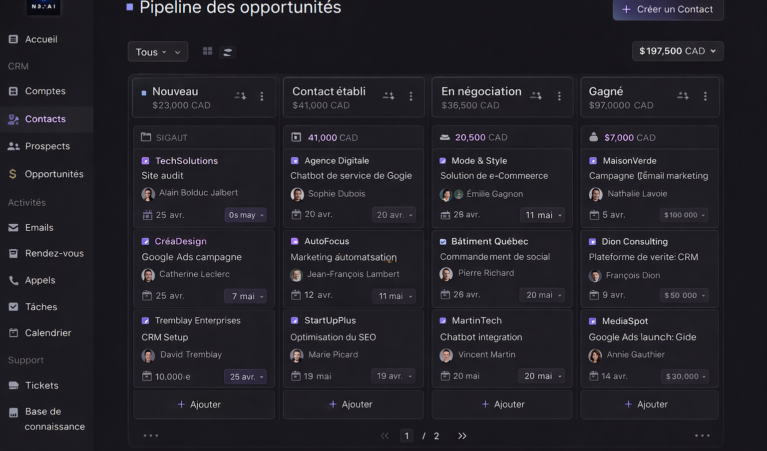Screen dimensions: 767x451
Task: Open the MaisonVerde $100 000 dropdown
Action: point(684,215)
